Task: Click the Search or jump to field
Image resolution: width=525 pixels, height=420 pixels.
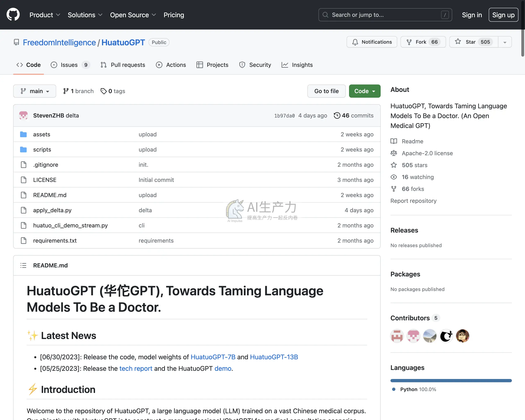Action: coord(385,15)
